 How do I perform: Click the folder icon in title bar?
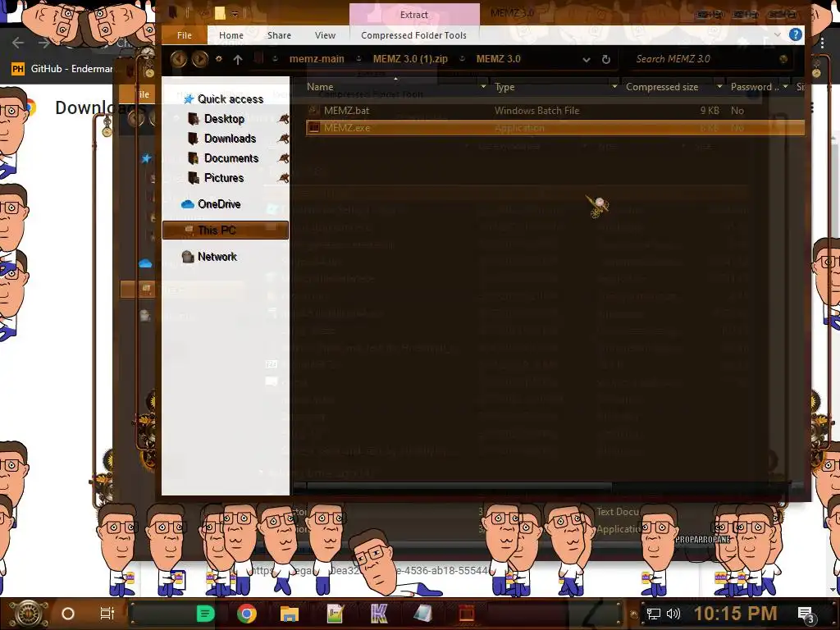point(220,13)
